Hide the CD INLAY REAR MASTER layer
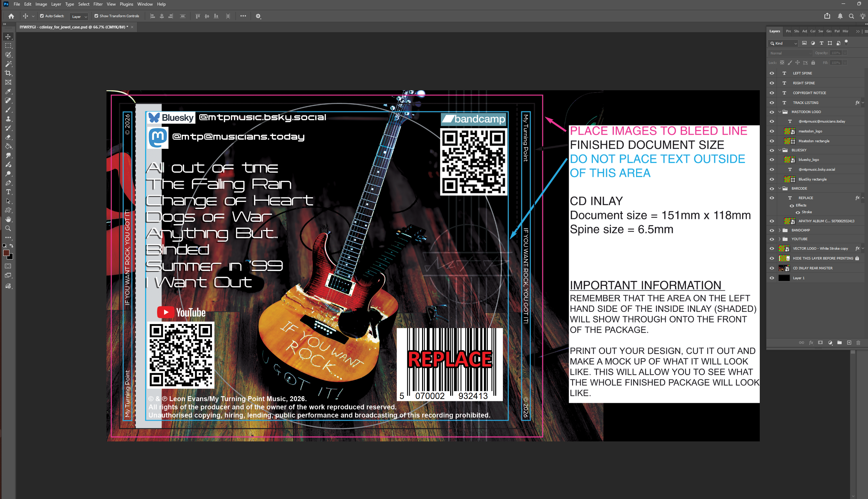Image resolution: width=868 pixels, height=499 pixels. pyautogui.click(x=772, y=268)
